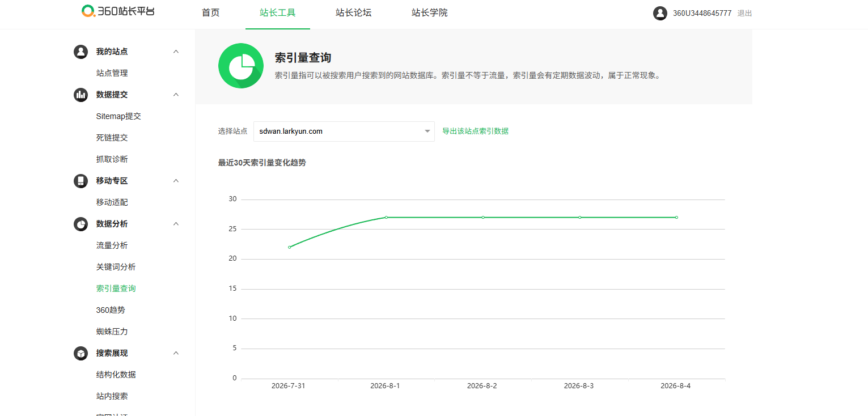This screenshot has width=868, height=416.
Task: Click username 360U3448645777
Action: [x=702, y=13]
